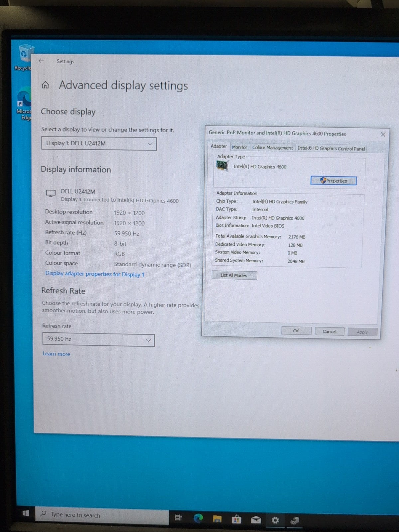Open Microsoft Store from the taskbar

pyautogui.click(x=236, y=519)
